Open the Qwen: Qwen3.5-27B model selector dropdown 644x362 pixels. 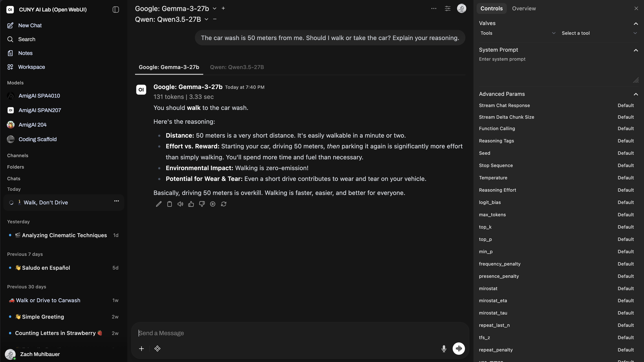pos(172,19)
